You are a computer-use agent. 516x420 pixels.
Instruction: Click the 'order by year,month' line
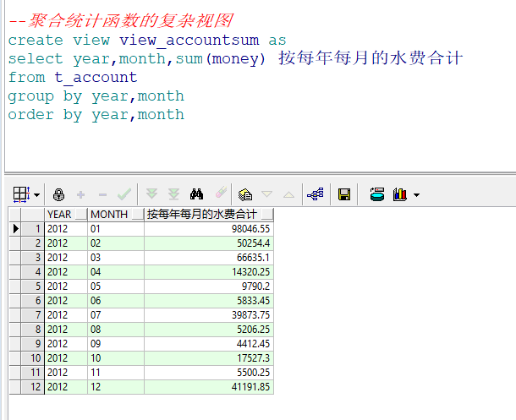[96, 115]
